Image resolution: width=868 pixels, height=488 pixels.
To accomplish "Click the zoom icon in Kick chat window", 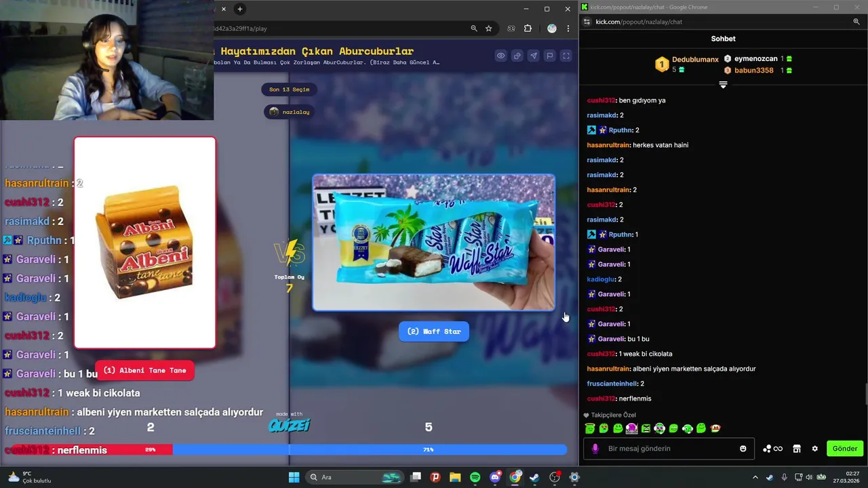I will click(x=856, y=22).
